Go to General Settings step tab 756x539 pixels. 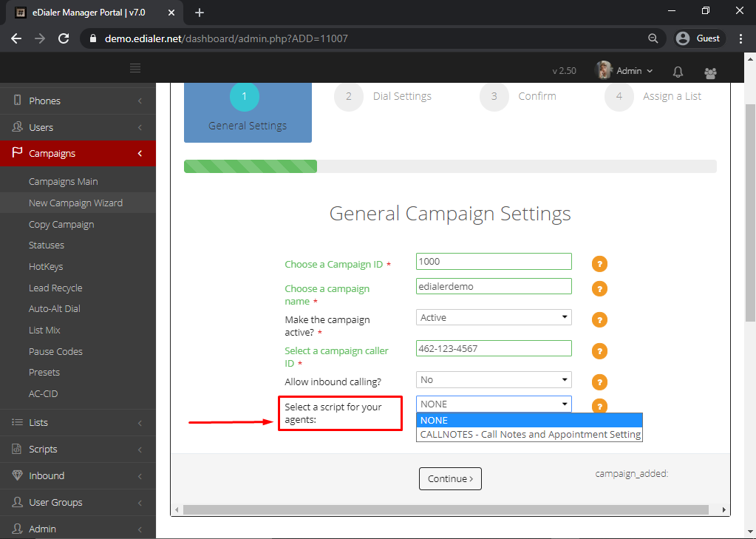coord(248,112)
